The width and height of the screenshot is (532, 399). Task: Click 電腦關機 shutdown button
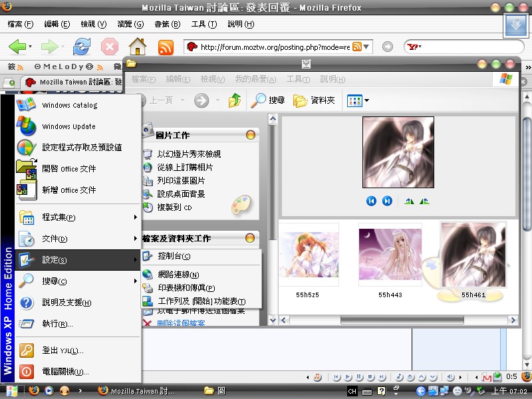tap(65, 372)
